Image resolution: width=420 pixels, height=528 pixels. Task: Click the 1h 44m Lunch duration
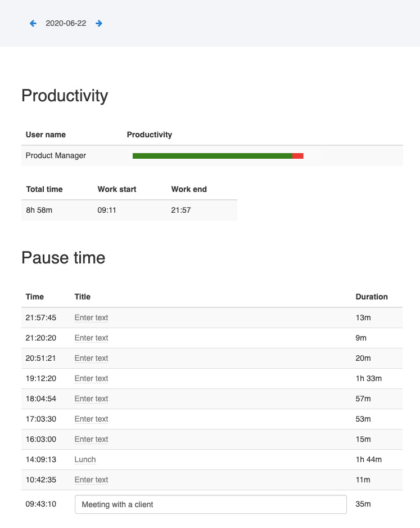368,459
